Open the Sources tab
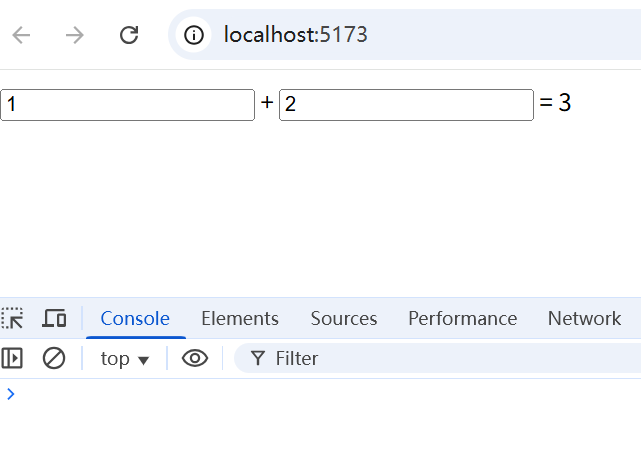 tap(344, 318)
